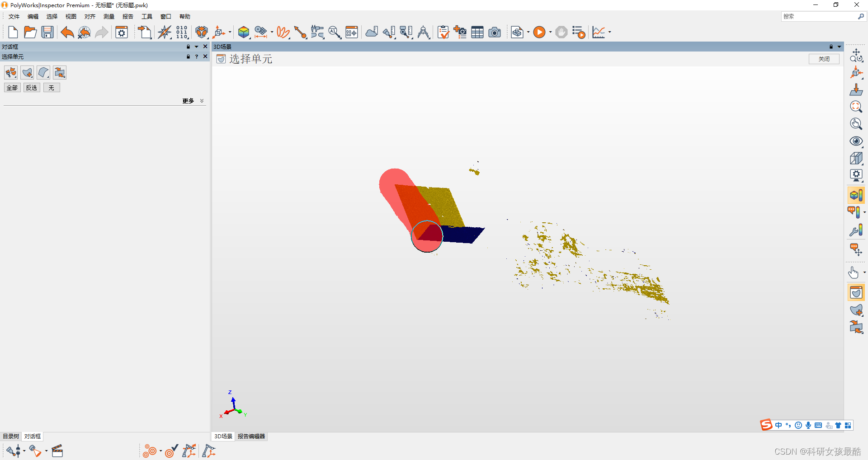Screen dimensions: 868x460
Task: Undo the last action
Action: click(x=67, y=32)
